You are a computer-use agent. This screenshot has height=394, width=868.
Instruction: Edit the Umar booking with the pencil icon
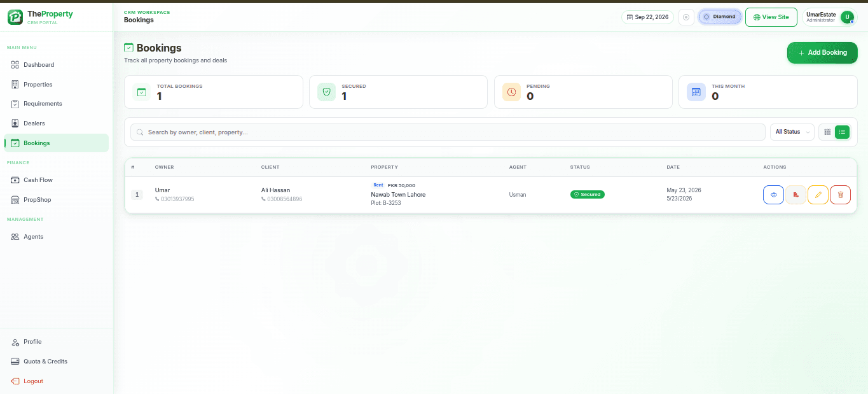pos(818,195)
